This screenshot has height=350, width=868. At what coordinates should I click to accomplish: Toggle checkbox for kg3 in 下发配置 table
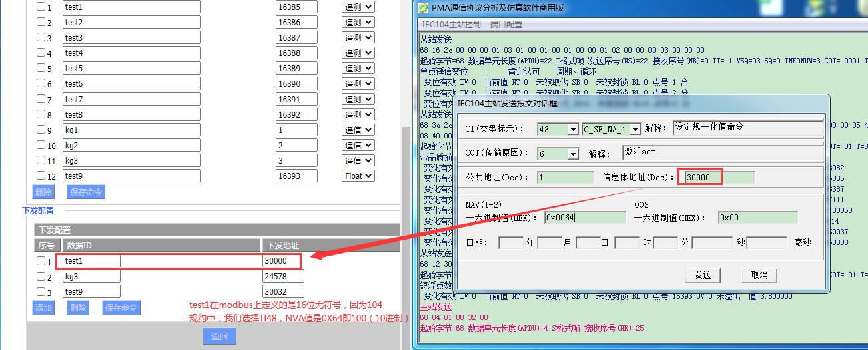[41, 276]
